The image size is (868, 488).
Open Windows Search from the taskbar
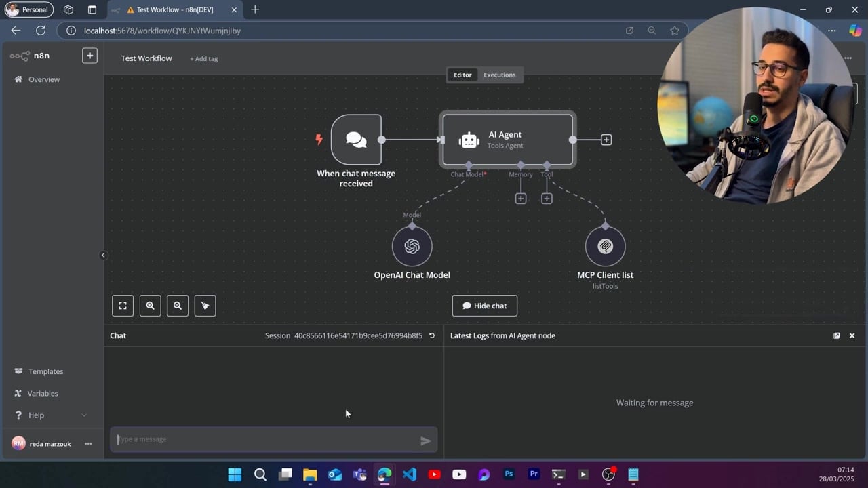260,474
